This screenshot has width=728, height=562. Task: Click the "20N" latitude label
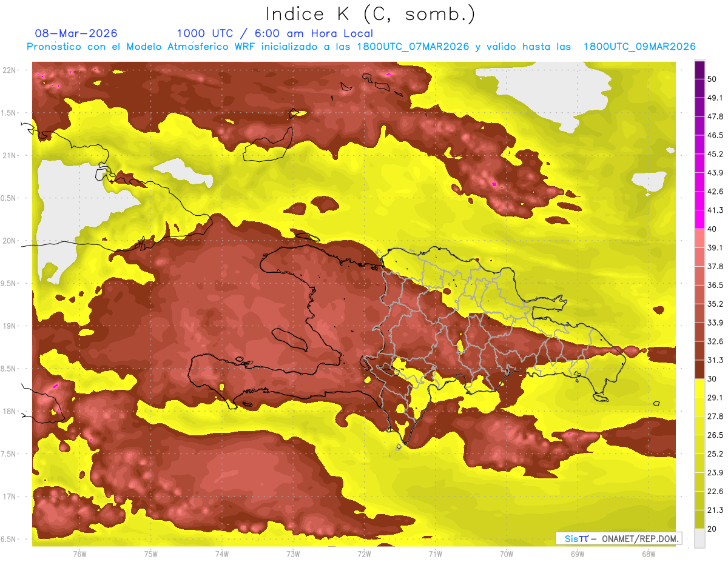click(x=9, y=241)
